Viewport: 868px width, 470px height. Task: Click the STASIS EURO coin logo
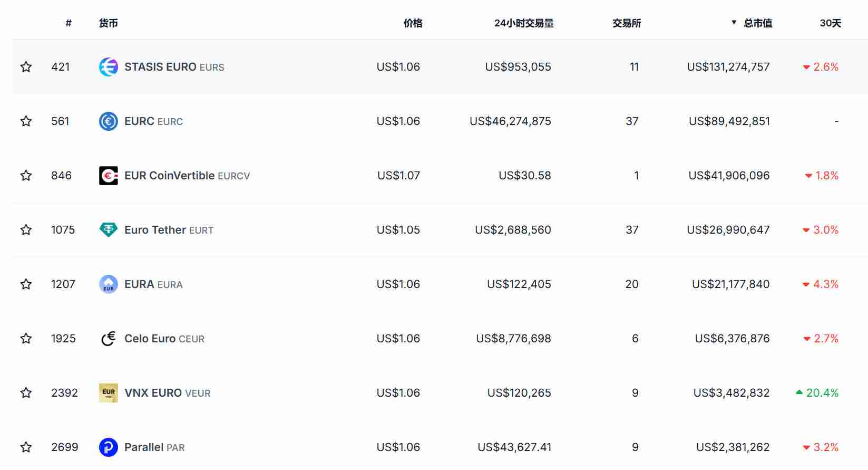[x=108, y=67]
